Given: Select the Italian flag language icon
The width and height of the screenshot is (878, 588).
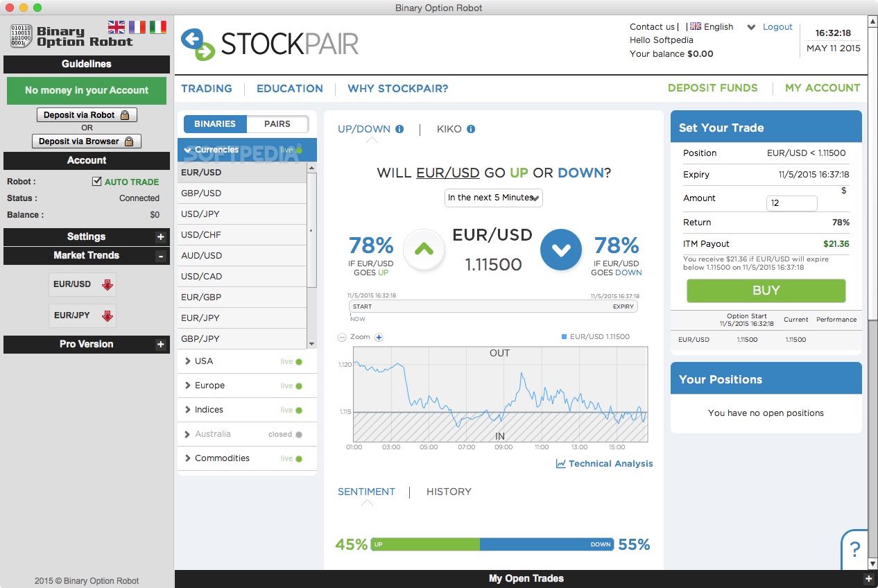Looking at the screenshot, I should click(158, 27).
